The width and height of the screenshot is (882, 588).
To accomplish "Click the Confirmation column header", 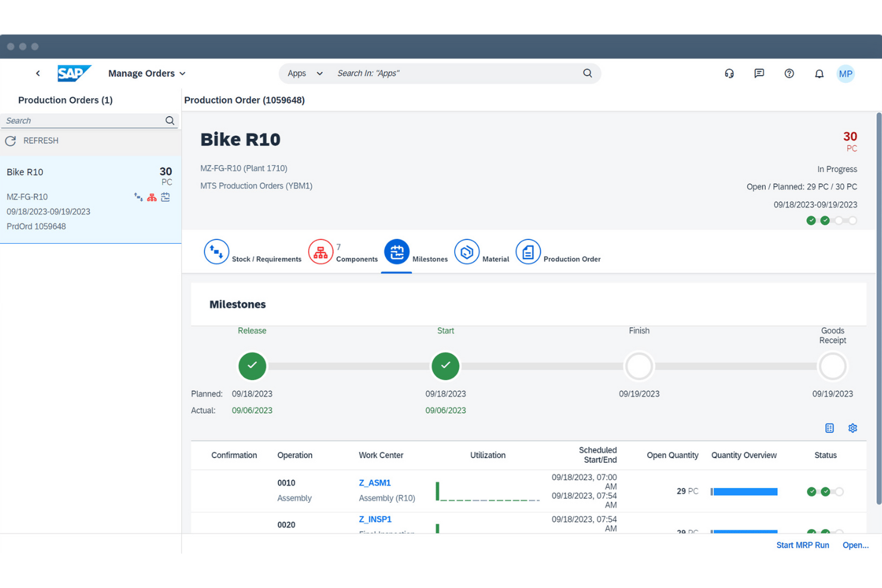I will coord(234,455).
